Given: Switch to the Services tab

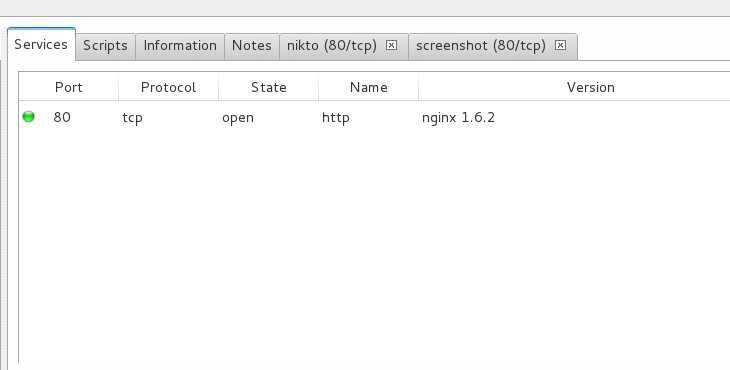Looking at the screenshot, I should click(x=41, y=44).
